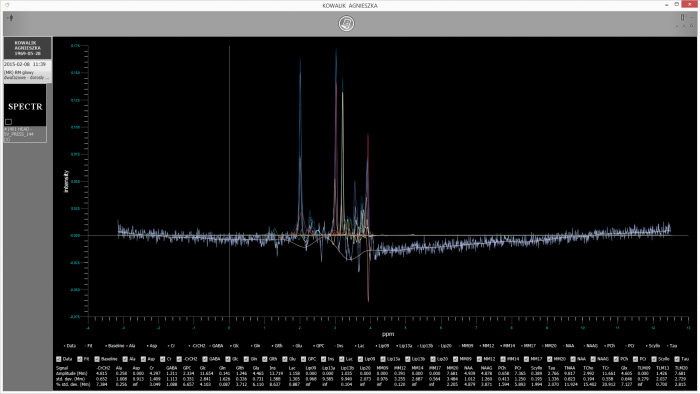Toggle the Tau checkbox

[x=677, y=359]
